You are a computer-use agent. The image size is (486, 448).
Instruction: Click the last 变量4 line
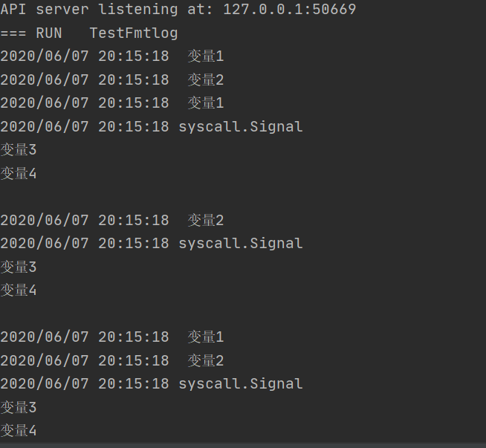point(19,430)
